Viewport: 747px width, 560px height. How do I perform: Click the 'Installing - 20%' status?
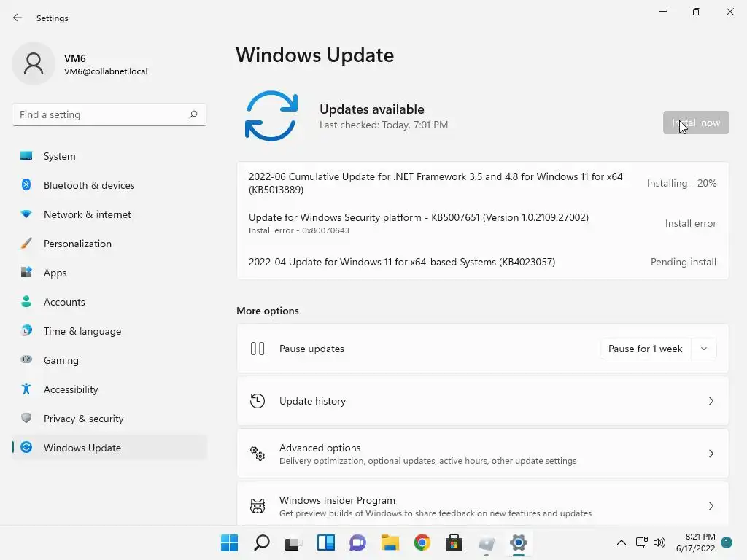681,183
